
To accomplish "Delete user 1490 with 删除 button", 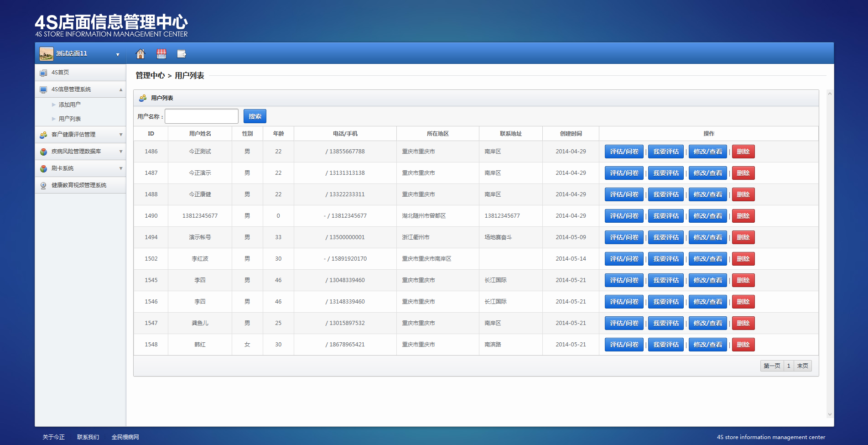I will (743, 216).
